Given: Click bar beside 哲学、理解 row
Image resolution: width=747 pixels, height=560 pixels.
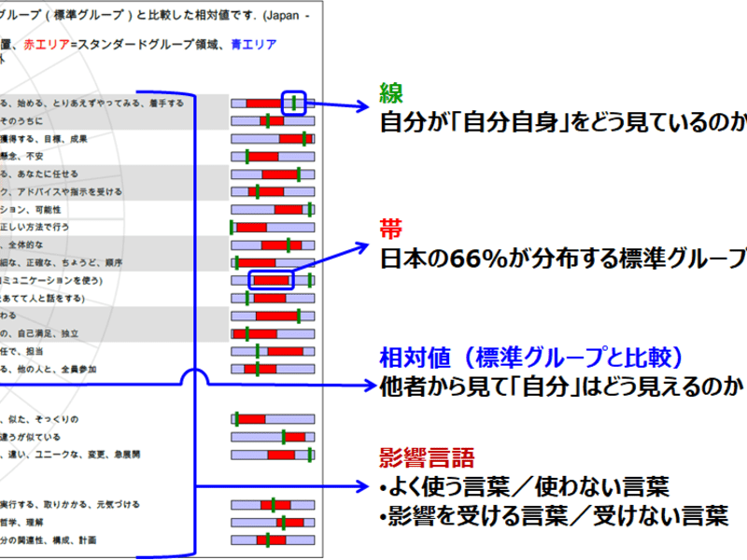Looking at the screenshot, I should 273,523.
